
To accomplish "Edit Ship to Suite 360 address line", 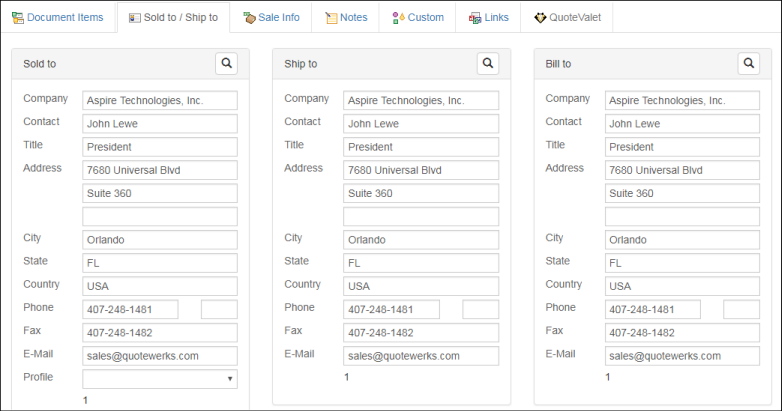I will pos(421,193).
